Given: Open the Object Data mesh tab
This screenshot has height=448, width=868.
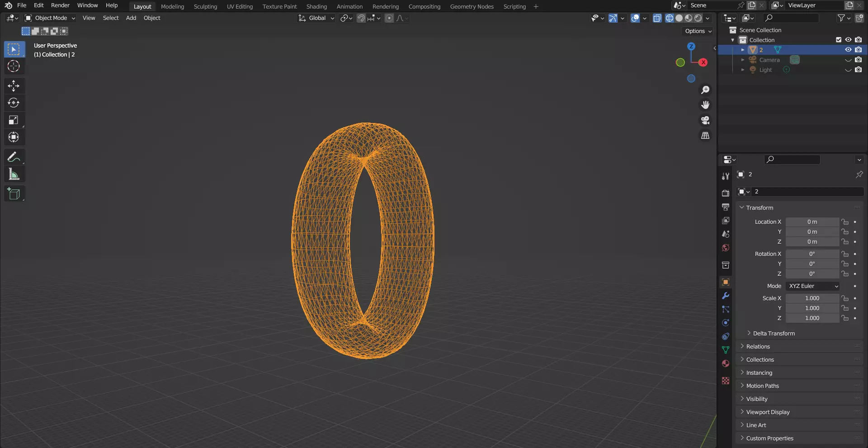Looking at the screenshot, I should pos(726,350).
